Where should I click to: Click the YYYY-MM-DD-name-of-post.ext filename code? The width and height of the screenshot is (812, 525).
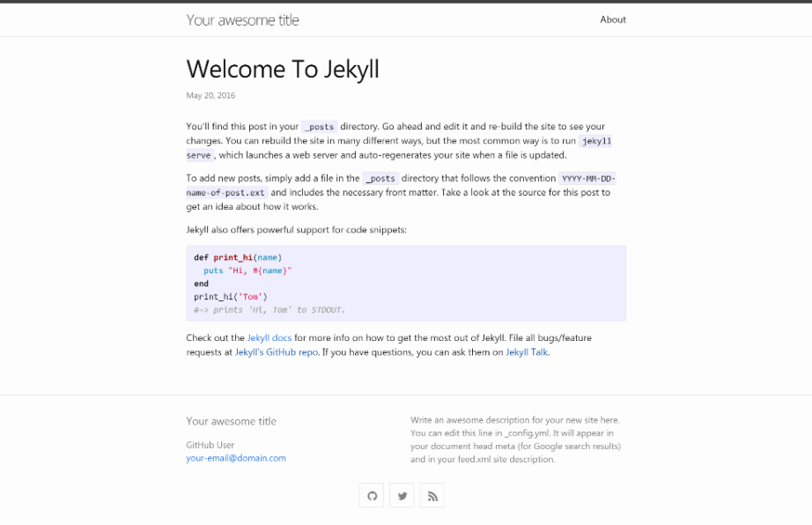[x=594, y=178]
